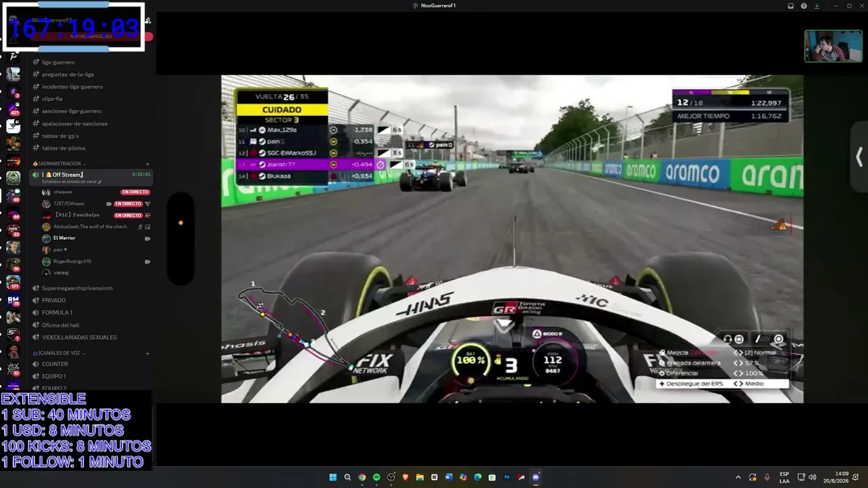Open the Discord help icon
This screenshot has height=488, width=868.
pyautogui.click(x=804, y=6)
